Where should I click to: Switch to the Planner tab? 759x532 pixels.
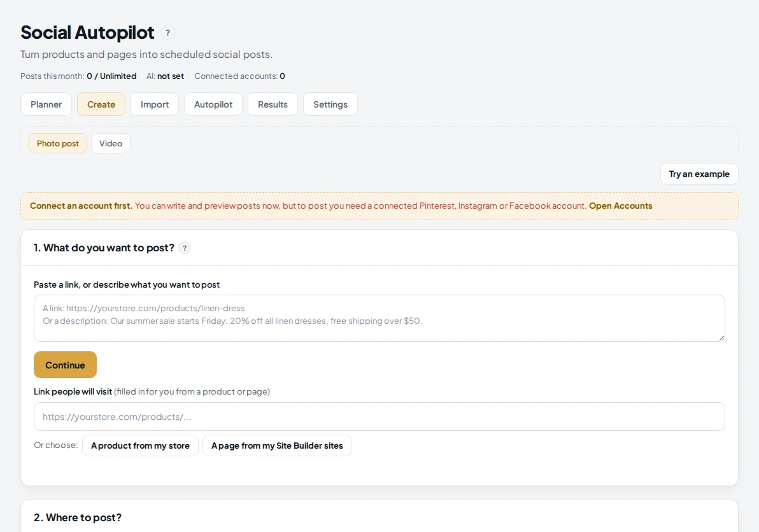(46, 104)
